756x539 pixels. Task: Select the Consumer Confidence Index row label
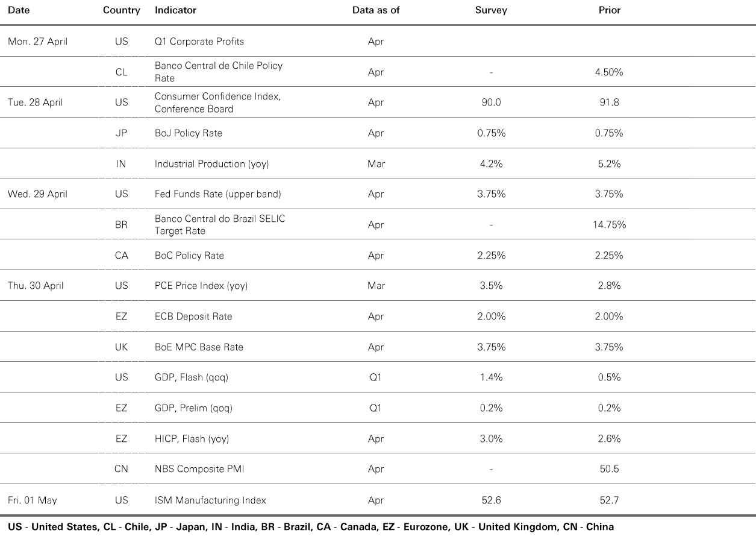(x=217, y=102)
